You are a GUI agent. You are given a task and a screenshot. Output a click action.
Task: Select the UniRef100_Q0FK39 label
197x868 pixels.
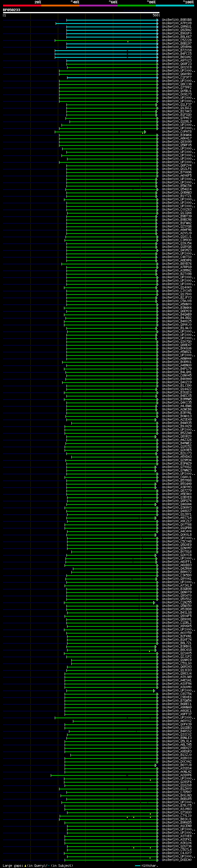click(176, 724)
